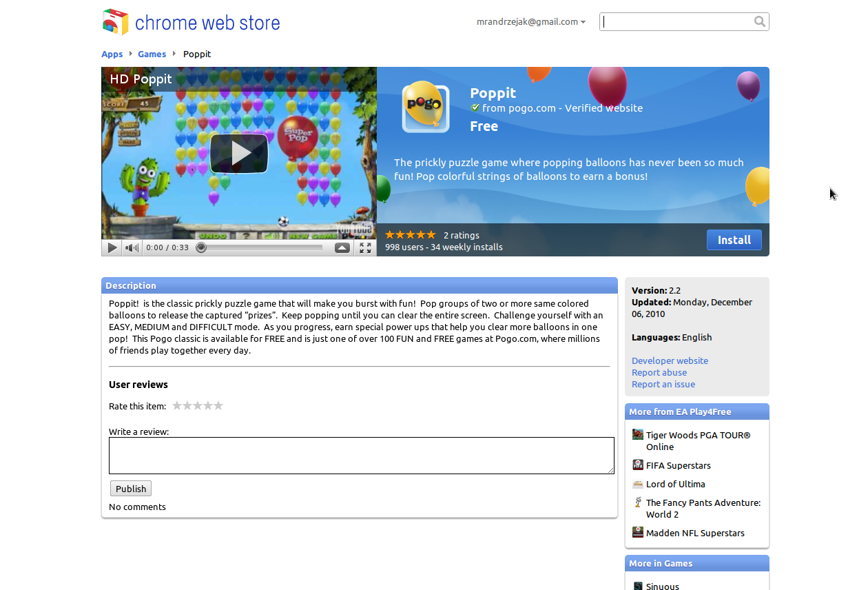Click the Report an issue link
This screenshot has height=590, width=868.
click(x=663, y=384)
